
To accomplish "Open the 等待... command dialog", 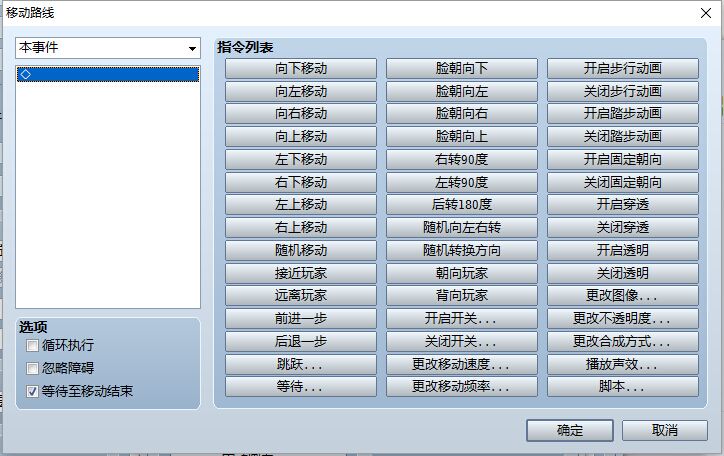I will coord(301,386).
